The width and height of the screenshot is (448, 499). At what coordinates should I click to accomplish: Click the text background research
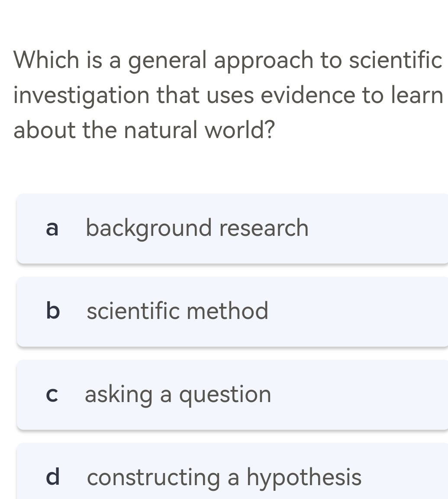pyautogui.click(x=197, y=229)
